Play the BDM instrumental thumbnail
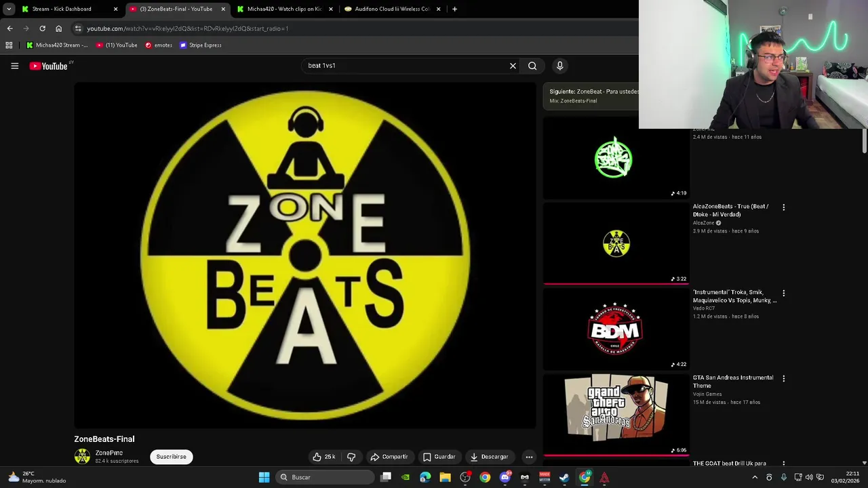Image resolution: width=868 pixels, height=488 pixels. tap(616, 329)
